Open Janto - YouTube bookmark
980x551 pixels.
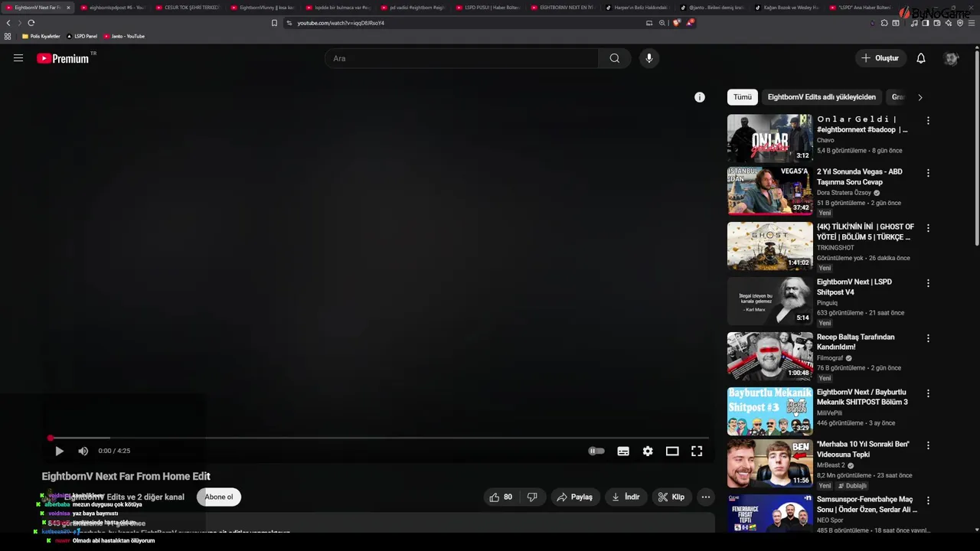click(x=124, y=36)
